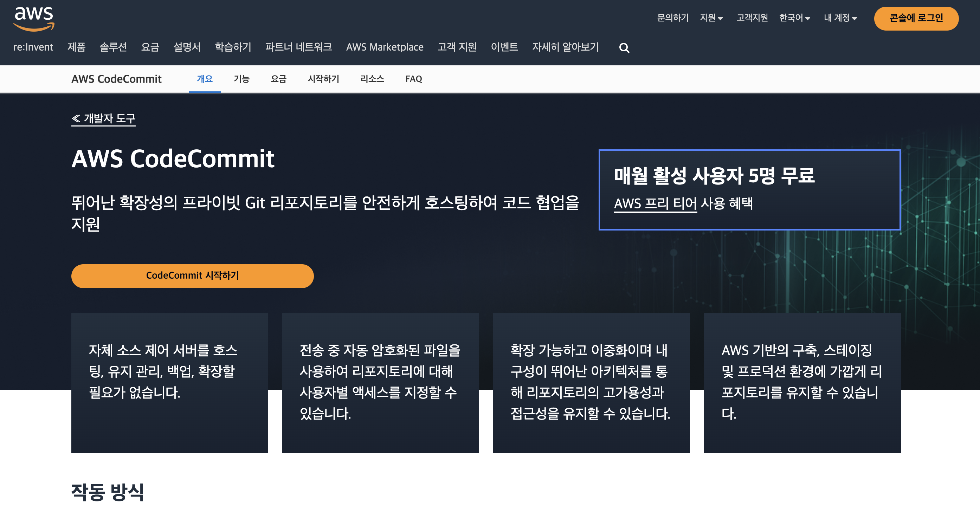Open the 이벤트 menu

(504, 47)
